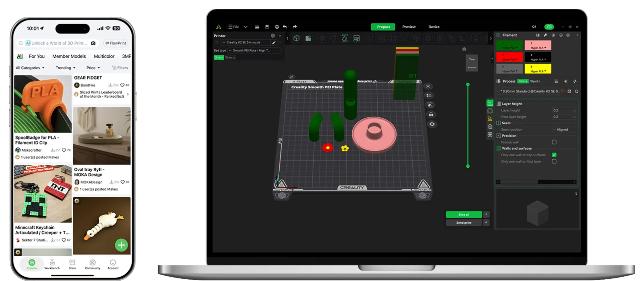Expand options arrow next to Send print
The width and height of the screenshot is (644, 281).
tap(486, 222)
